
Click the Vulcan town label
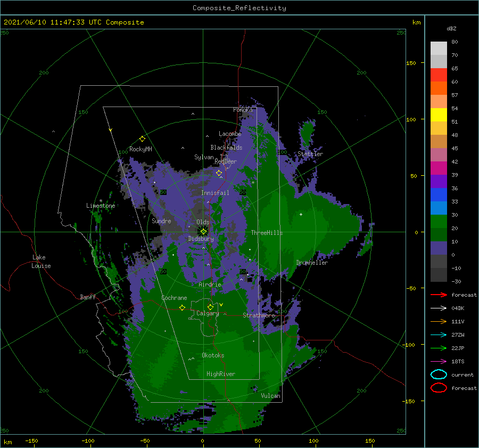pyautogui.click(x=270, y=396)
